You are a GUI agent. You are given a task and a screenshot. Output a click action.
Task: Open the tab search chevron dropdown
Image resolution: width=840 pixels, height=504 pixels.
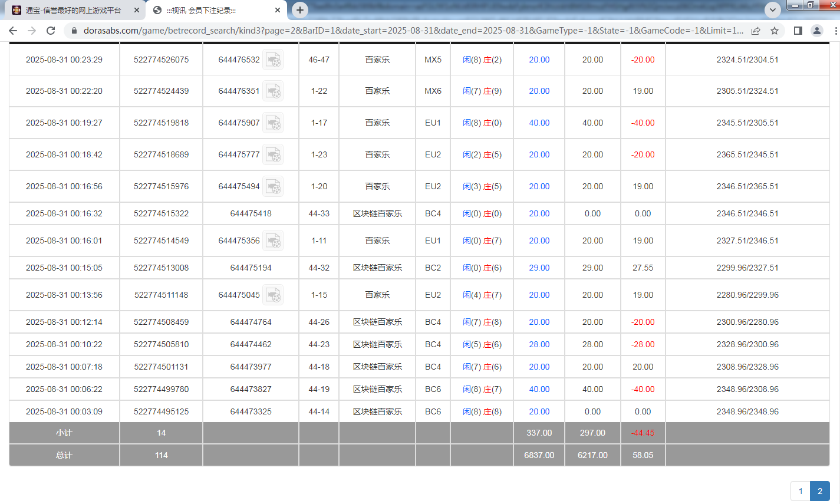[x=772, y=10]
